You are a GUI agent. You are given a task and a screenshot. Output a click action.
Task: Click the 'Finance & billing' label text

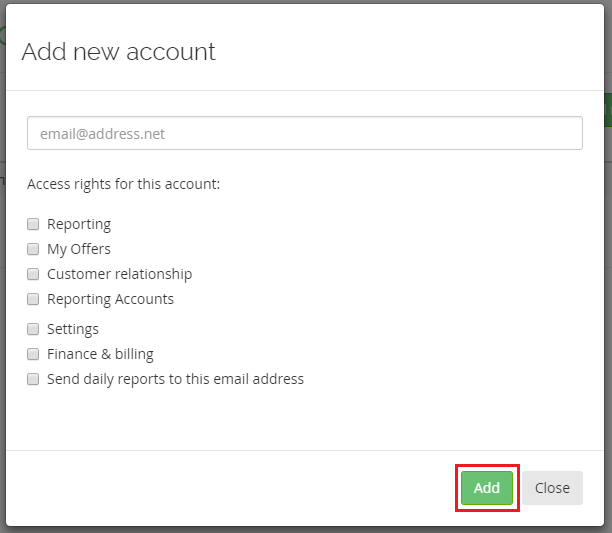[x=100, y=354]
